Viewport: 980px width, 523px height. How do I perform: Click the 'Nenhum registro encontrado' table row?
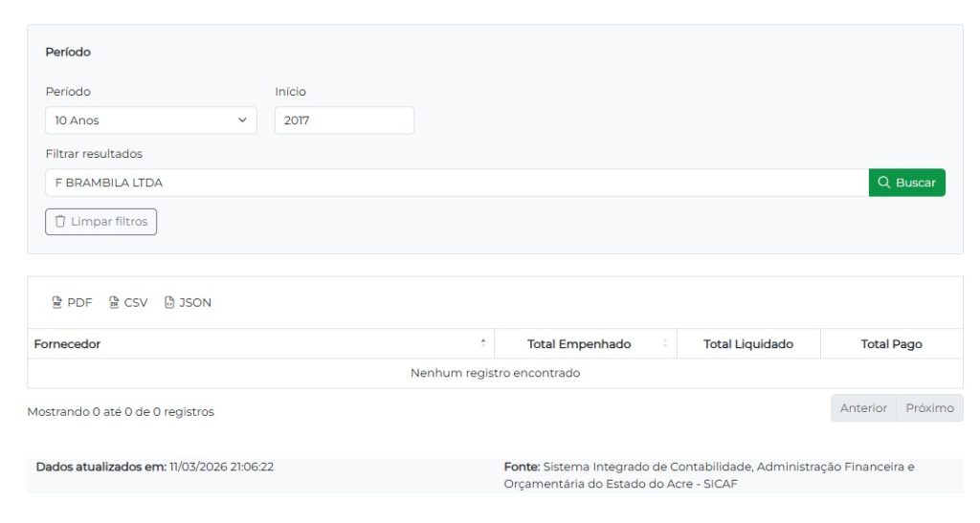[x=495, y=373]
